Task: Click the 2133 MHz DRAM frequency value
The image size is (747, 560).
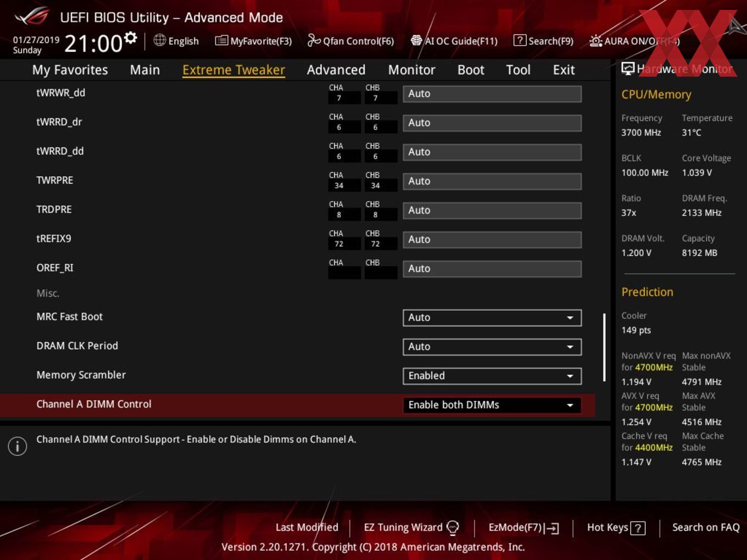Action: tap(701, 212)
